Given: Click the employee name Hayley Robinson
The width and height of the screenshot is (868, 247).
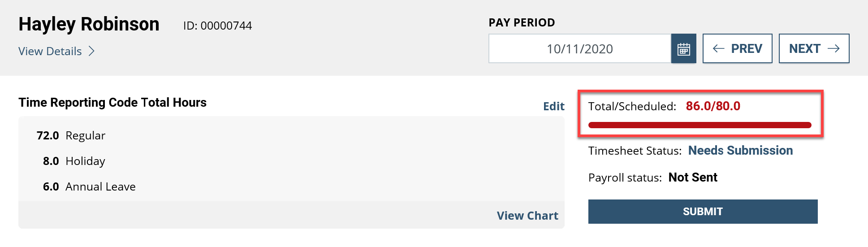Looking at the screenshot, I should tap(89, 24).
